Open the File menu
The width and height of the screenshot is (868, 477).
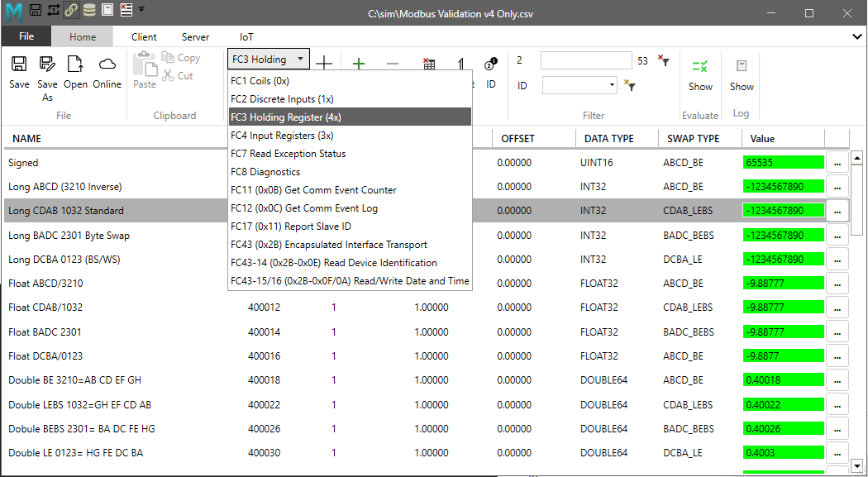pyautogui.click(x=26, y=36)
